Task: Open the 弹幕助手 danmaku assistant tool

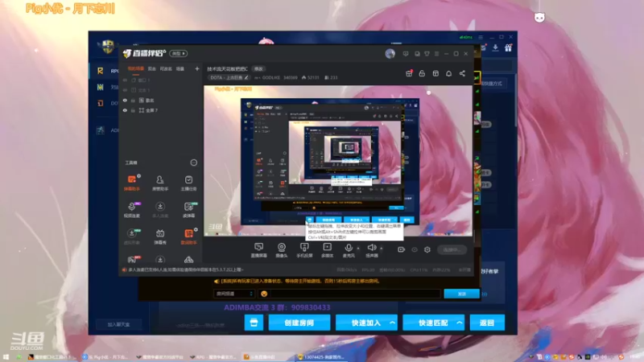Action: (x=132, y=183)
